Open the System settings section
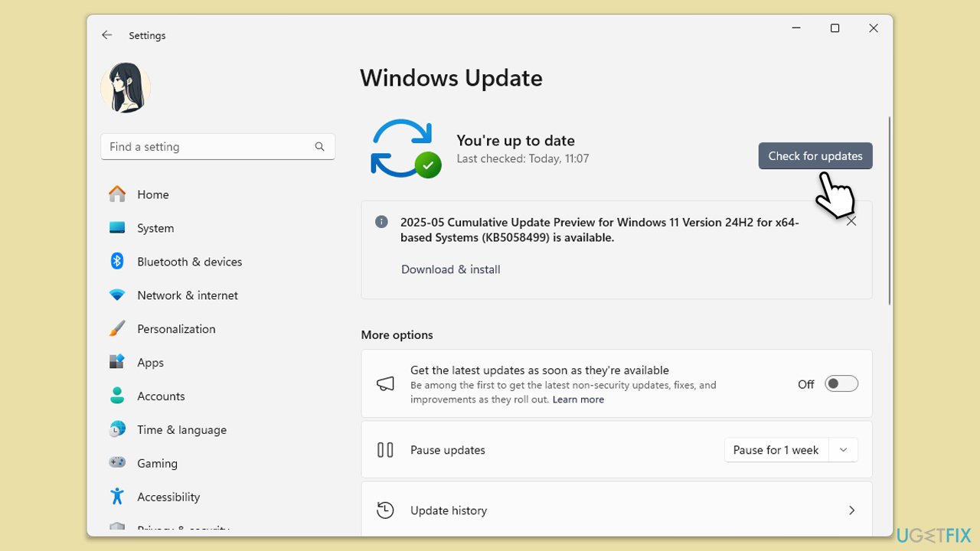This screenshot has height=551, width=980. pyautogui.click(x=155, y=228)
